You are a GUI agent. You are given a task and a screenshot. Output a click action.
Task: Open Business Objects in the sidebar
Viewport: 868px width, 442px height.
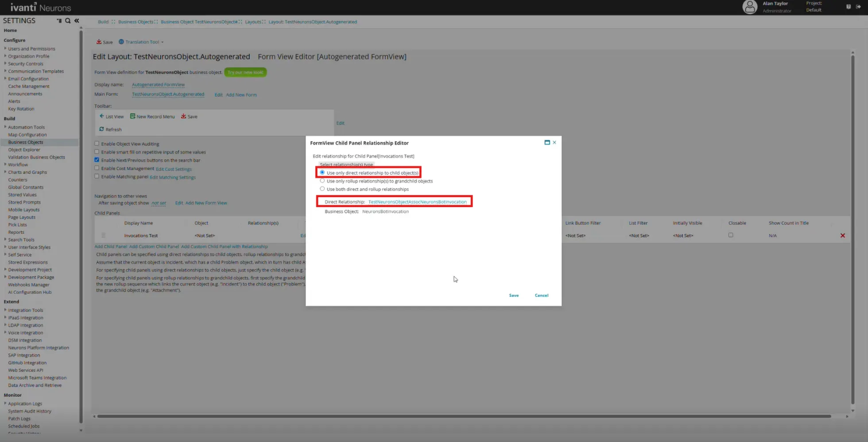click(26, 142)
